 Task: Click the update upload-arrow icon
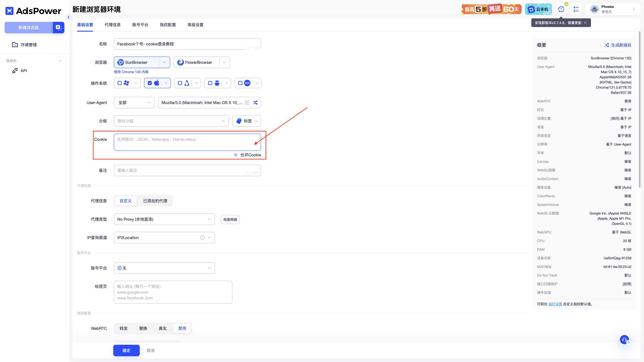click(x=561, y=9)
